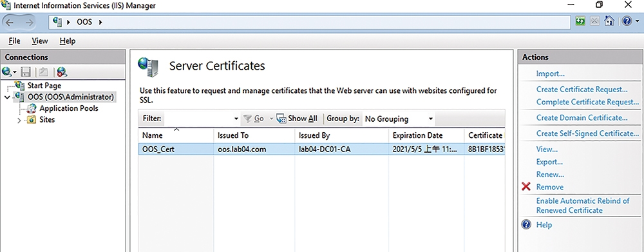Image resolution: width=644 pixels, height=252 pixels.
Task: Open the File menu
Action: tap(14, 41)
